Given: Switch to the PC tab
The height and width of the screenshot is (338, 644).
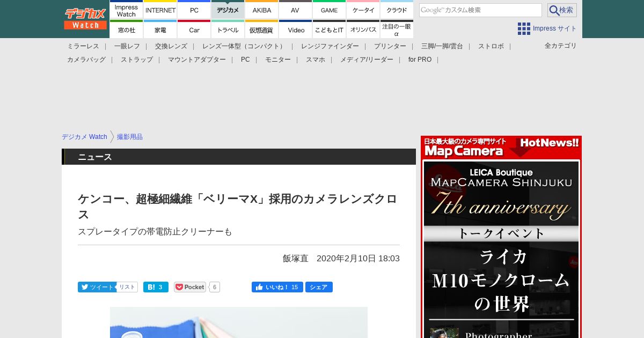Looking at the screenshot, I should [x=194, y=10].
